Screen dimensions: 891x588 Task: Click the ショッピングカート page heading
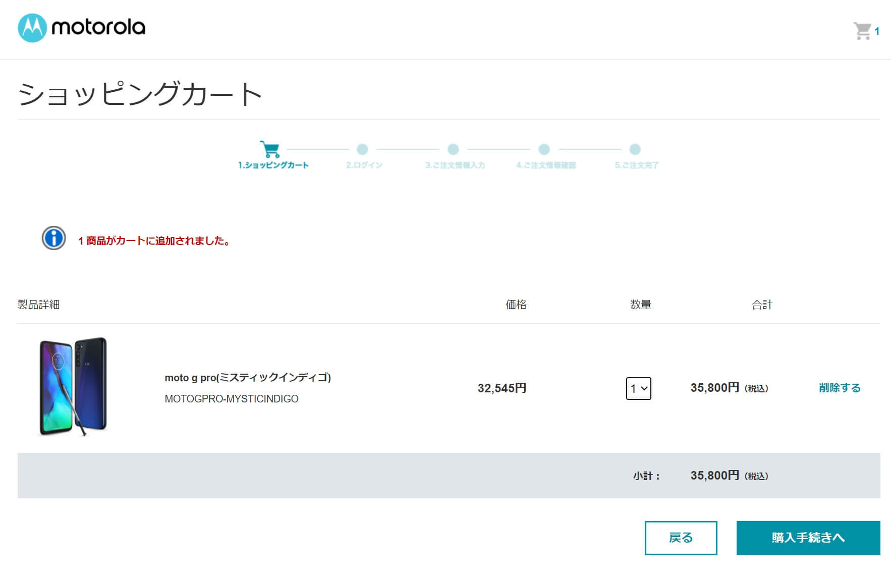[140, 94]
